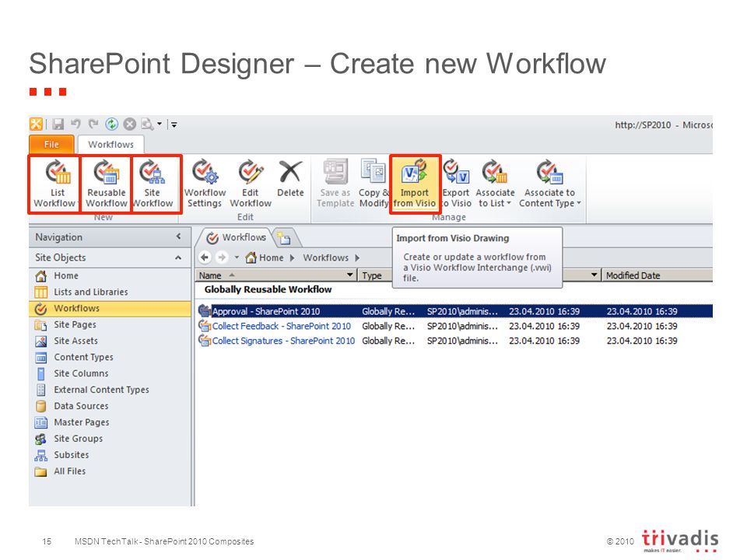The image size is (747, 560).
Task: Open the navigation history dropdown arrow
Action: [x=237, y=257]
